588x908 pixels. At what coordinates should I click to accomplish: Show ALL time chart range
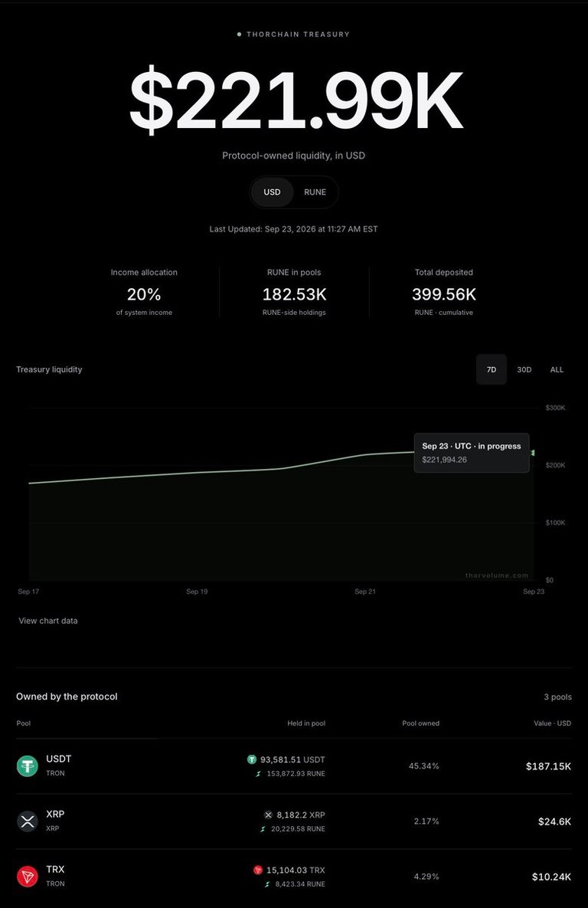click(557, 369)
